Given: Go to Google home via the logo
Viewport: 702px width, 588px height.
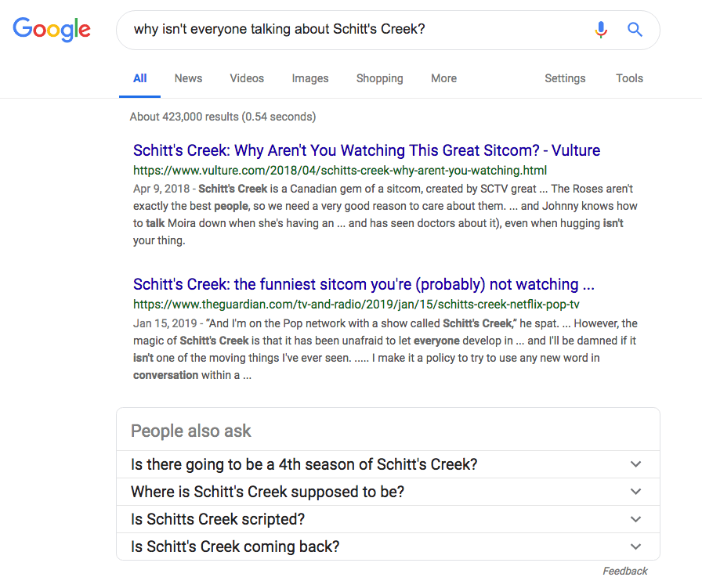Looking at the screenshot, I should click(x=52, y=30).
